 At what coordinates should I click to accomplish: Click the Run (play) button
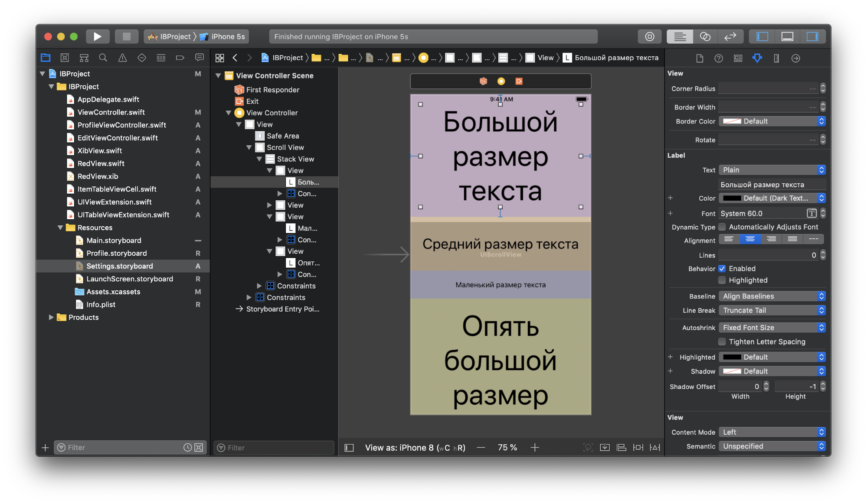(97, 36)
